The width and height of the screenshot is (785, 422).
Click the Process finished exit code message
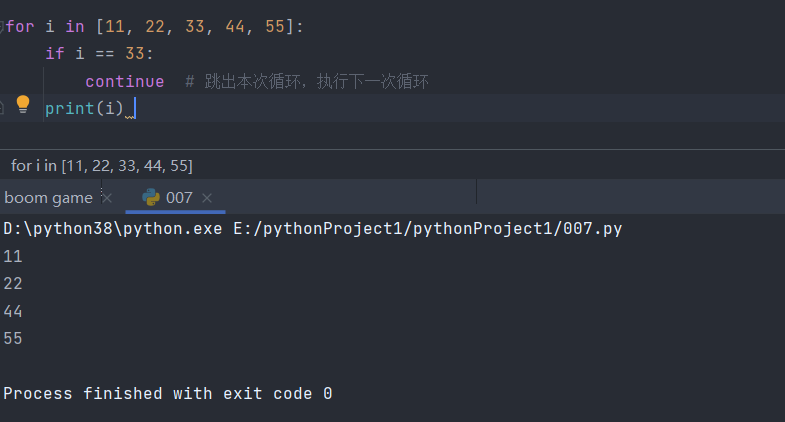(x=167, y=394)
